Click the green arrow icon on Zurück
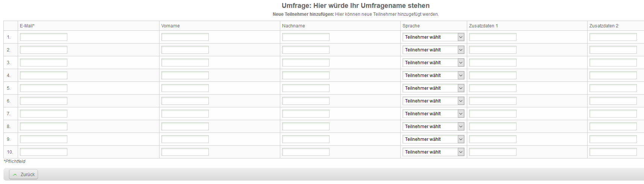644x184 pixels. (x=15, y=175)
